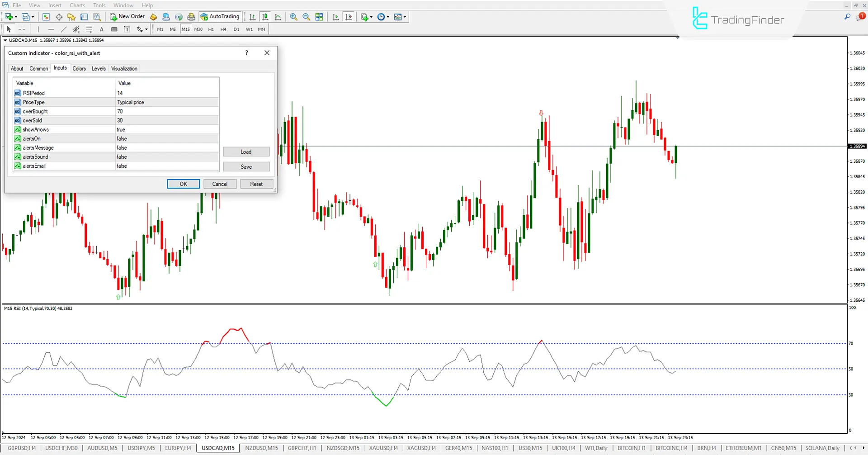Viewport: 868px width, 455px height.
Task: Switch to the Colors tab
Action: [x=79, y=68]
